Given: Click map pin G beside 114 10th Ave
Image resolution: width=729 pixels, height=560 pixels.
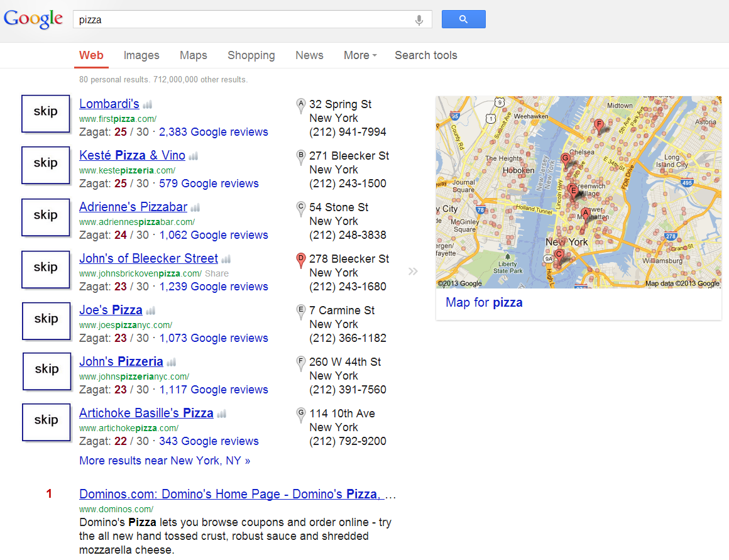Looking at the screenshot, I should [300, 414].
